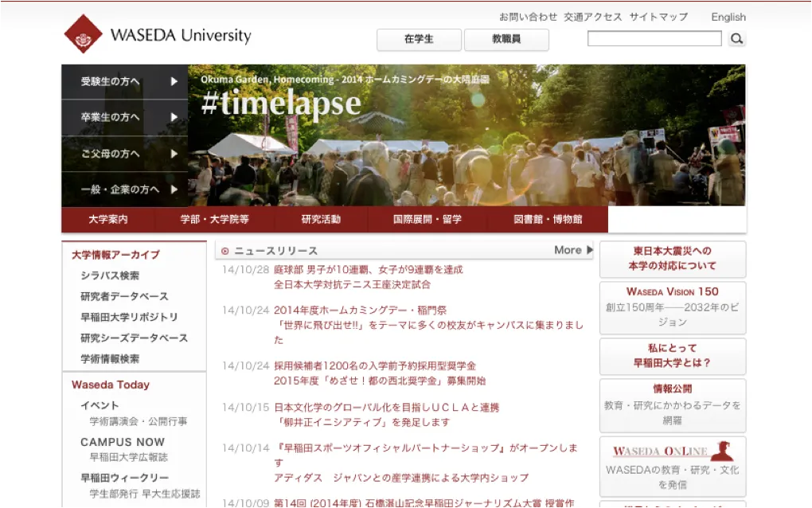Image resolution: width=812 pixels, height=508 pixels.
Task: Click Okuma Garden, Homecoming caption text
Action: tap(345, 80)
